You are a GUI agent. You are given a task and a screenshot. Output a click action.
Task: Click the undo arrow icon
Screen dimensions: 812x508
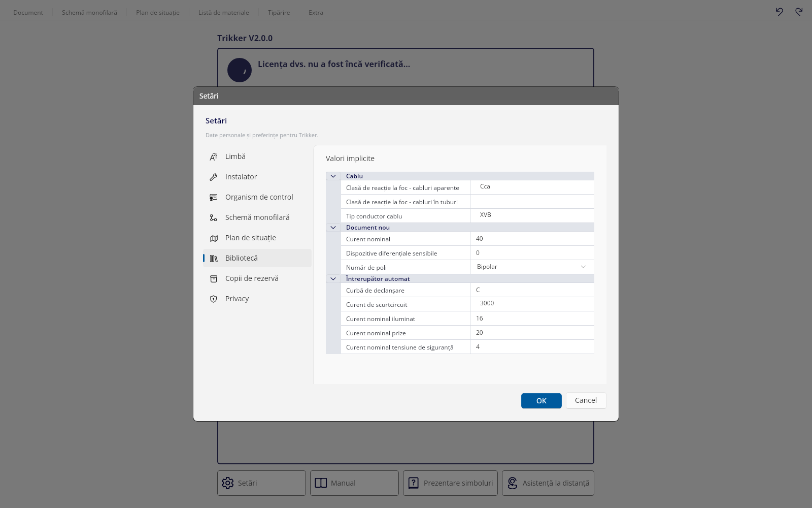point(779,12)
